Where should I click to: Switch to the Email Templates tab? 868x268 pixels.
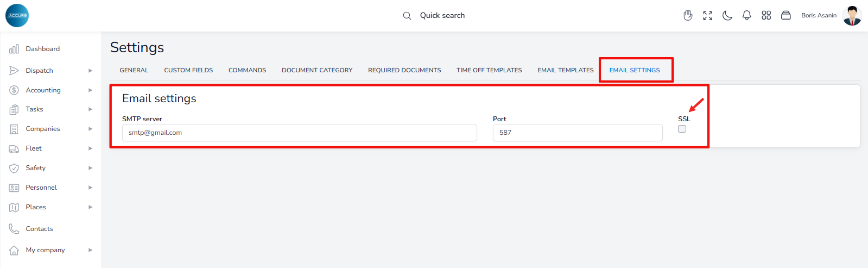[x=565, y=70]
